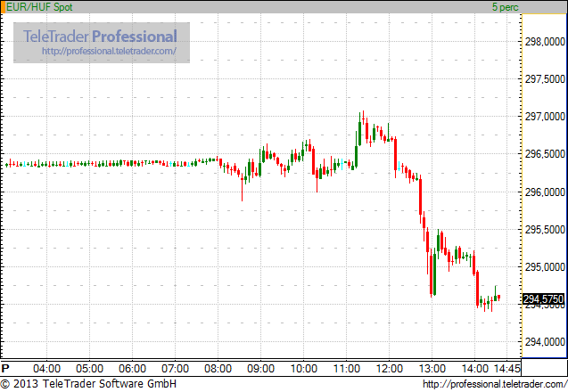This screenshot has height=392, width=568.
Task: Click the 10:00 time axis label
Action: 303,369
